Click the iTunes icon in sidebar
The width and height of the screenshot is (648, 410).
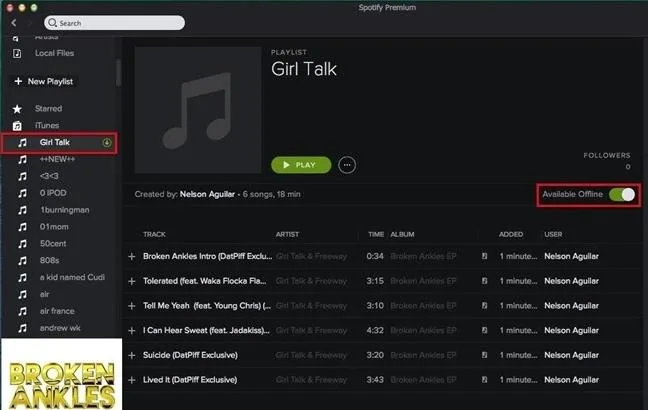click(17, 126)
